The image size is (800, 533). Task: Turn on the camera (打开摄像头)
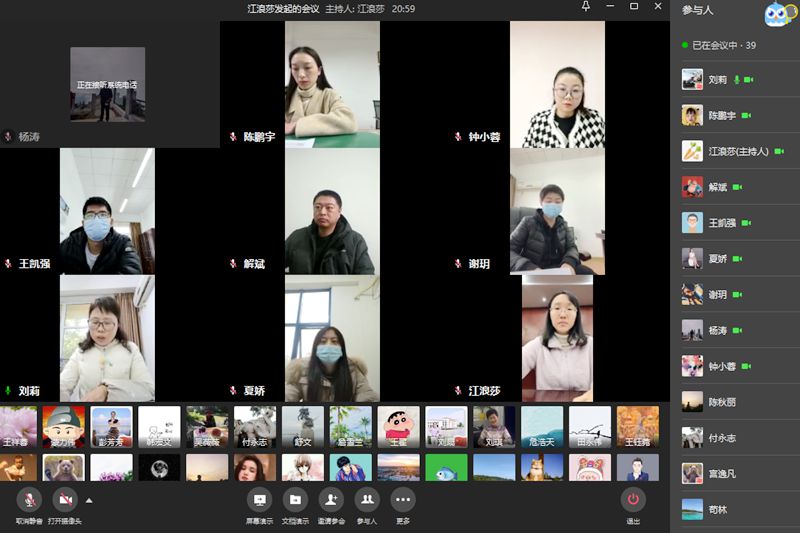coord(65,499)
